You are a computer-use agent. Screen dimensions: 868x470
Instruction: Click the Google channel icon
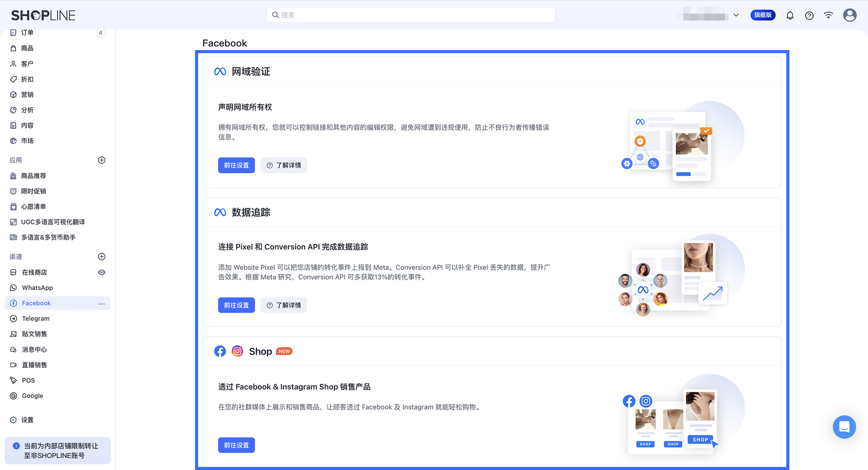pyautogui.click(x=13, y=396)
